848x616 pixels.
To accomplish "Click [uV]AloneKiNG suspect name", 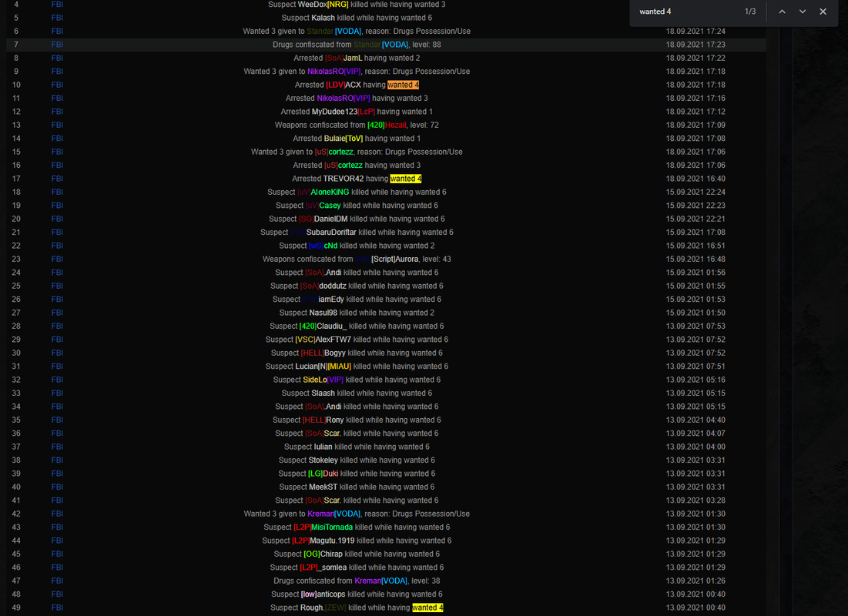I will 323,192.
